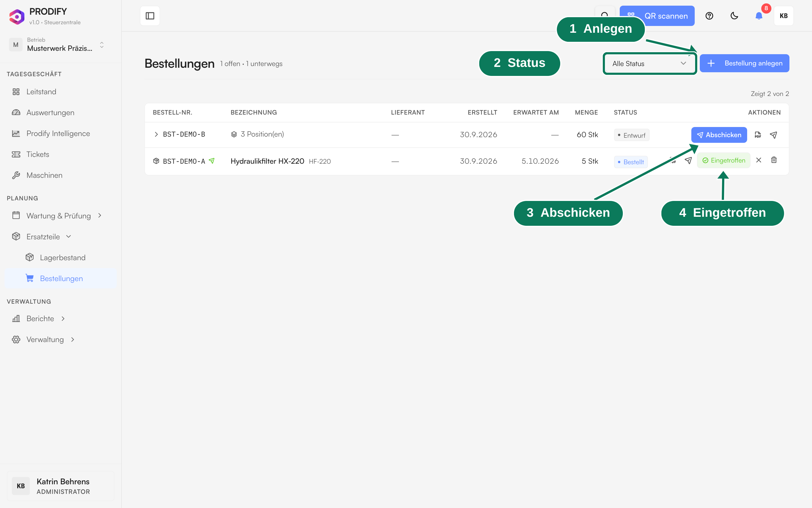Click the package icon beside BST-DEMO-A
This screenshot has width=812, height=508.
pyautogui.click(x=156, y=161)
